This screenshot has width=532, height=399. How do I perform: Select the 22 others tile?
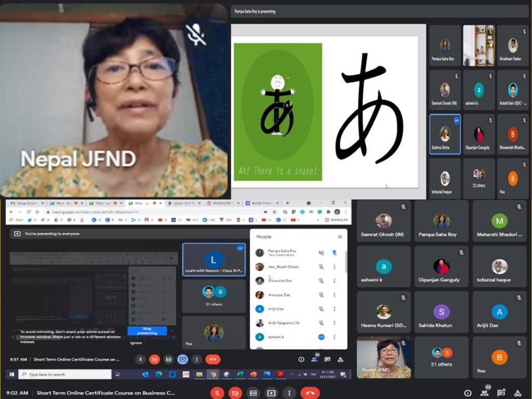click(x=478, y=179)
